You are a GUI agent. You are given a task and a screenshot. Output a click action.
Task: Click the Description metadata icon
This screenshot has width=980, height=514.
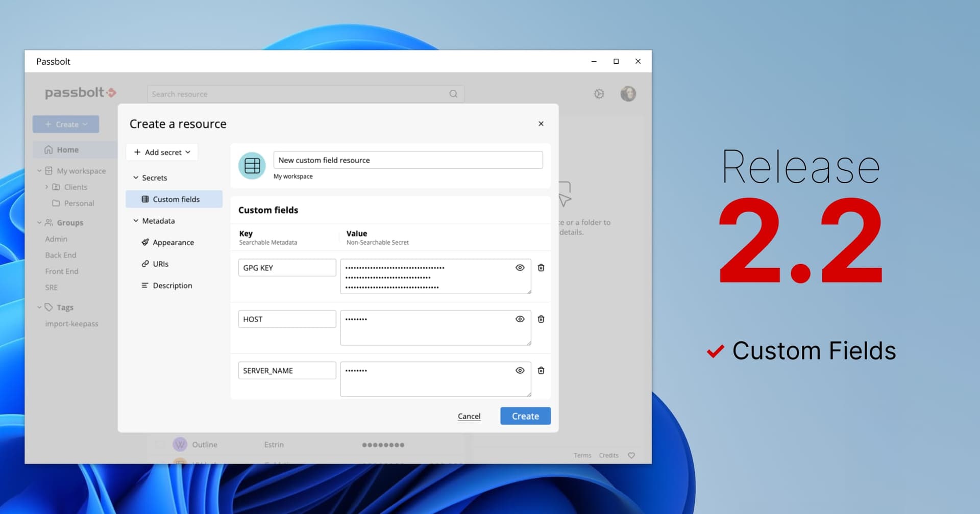[144, 285]
